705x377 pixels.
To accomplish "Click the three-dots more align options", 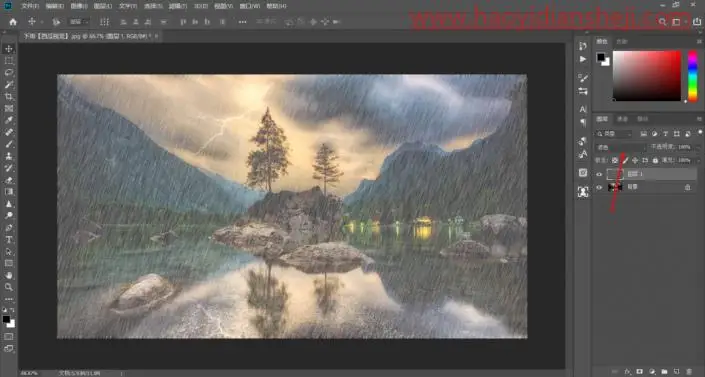I will tap(242, 22).
